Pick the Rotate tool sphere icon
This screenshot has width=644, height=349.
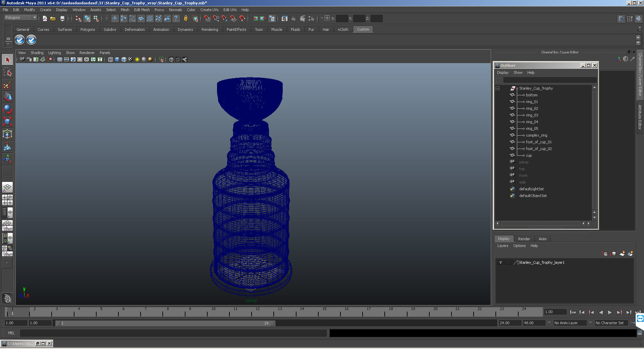[x=7, y=109]
